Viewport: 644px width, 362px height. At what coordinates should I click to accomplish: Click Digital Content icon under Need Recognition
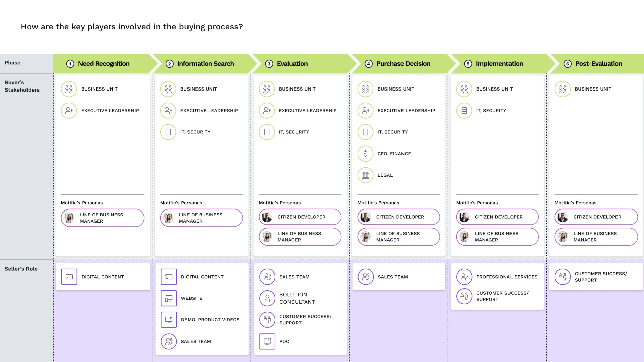click(69, 277)
